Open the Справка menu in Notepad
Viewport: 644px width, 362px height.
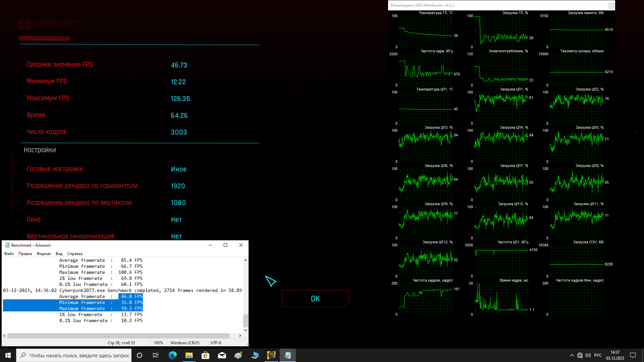(x=74, y=254)
